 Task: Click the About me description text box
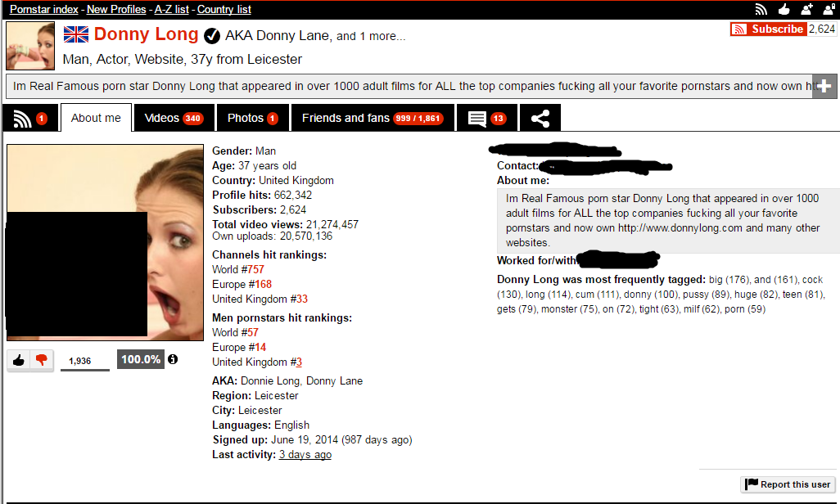click(x=668, y=220)
